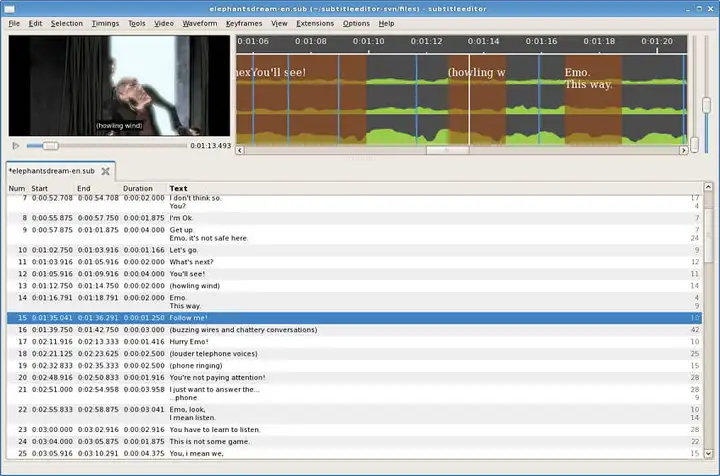Open the Timings menu
Viewport: 720px width, 476px height.
(105, 23)
